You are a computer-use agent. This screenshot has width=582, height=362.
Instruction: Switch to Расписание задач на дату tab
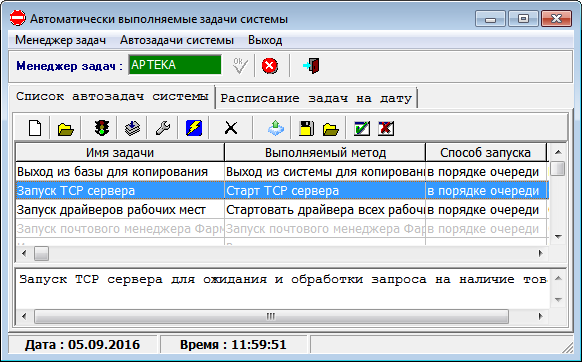tap(316, 98)
